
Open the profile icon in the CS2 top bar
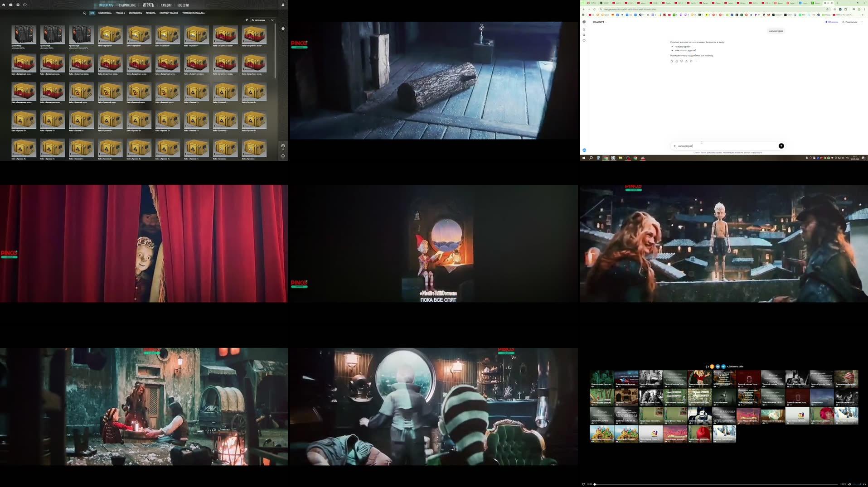tap(283, 5)
